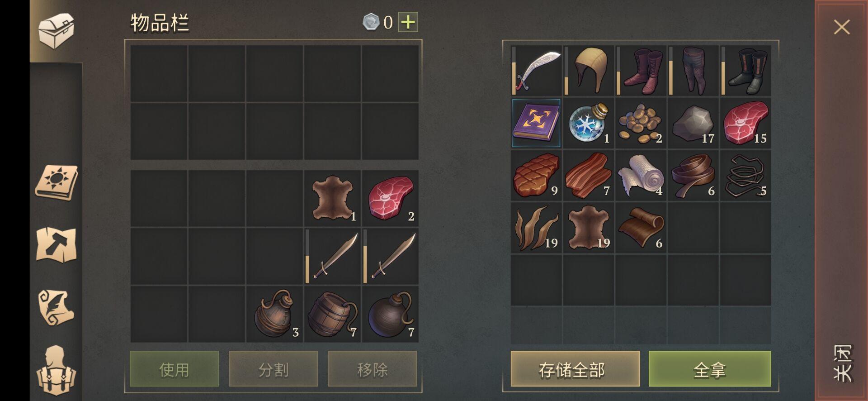Viewport: 868px width, 401px height.
Task: Select the black bomb stack in the inventory
Action: click(x=390, y=314)
